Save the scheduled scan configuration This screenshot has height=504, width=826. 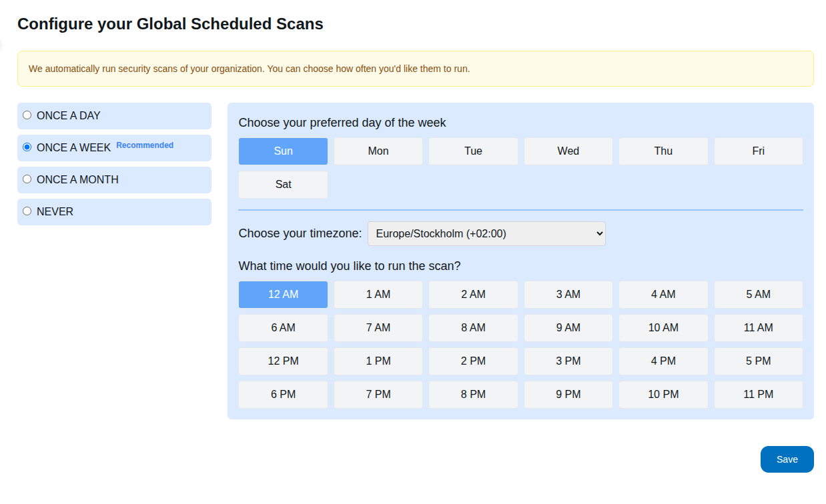click(787, 459)
